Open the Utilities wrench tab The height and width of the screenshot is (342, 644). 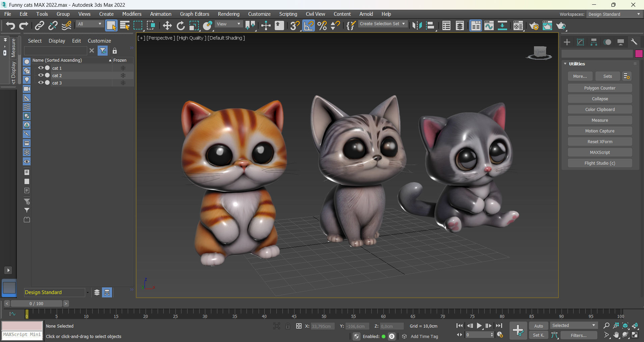[634, 42]
